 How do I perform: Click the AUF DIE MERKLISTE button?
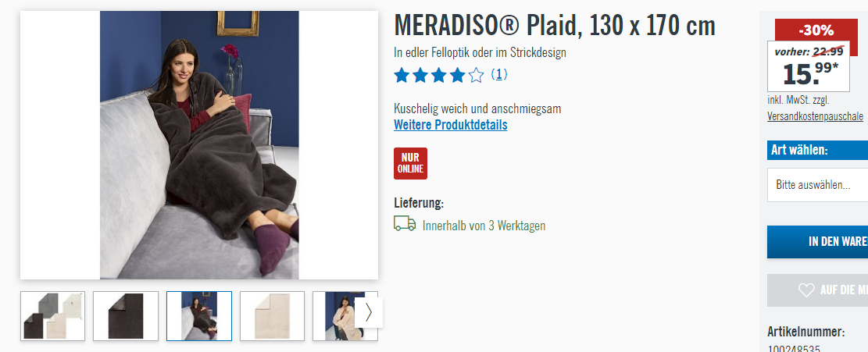[x=818, y=290]
